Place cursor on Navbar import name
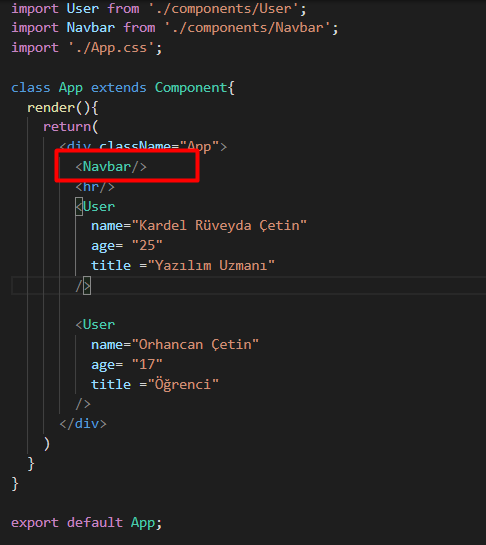This screenshot has height=545, width=486. 90,27
